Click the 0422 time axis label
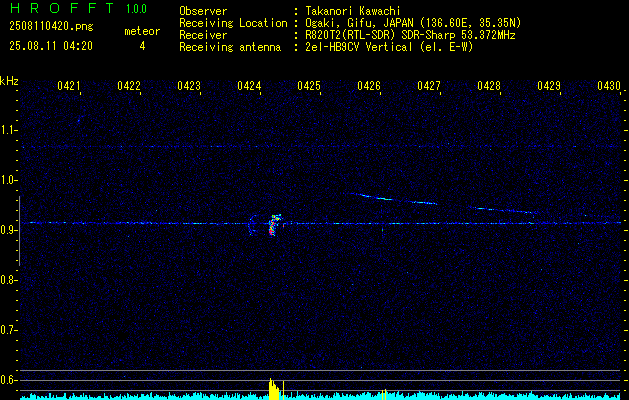Image resolution: width=629 pixels, height=400 pixels. pyautogui.click(x=129, y=85)
